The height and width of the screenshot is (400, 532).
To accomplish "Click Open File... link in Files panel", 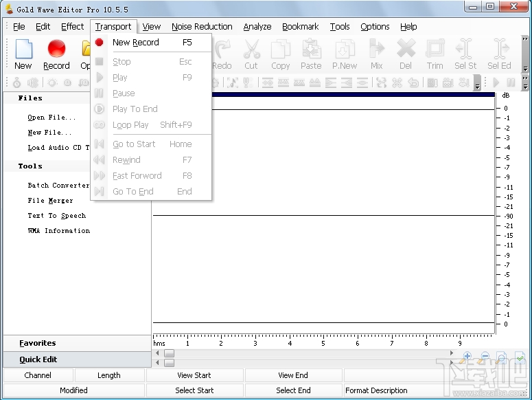I will tap(51, 118).
